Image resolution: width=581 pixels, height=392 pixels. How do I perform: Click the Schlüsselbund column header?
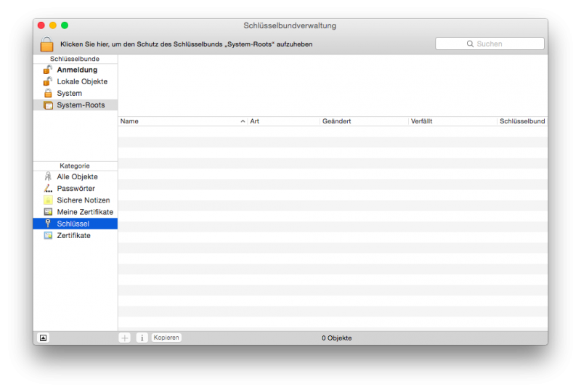tap(521, 121)
